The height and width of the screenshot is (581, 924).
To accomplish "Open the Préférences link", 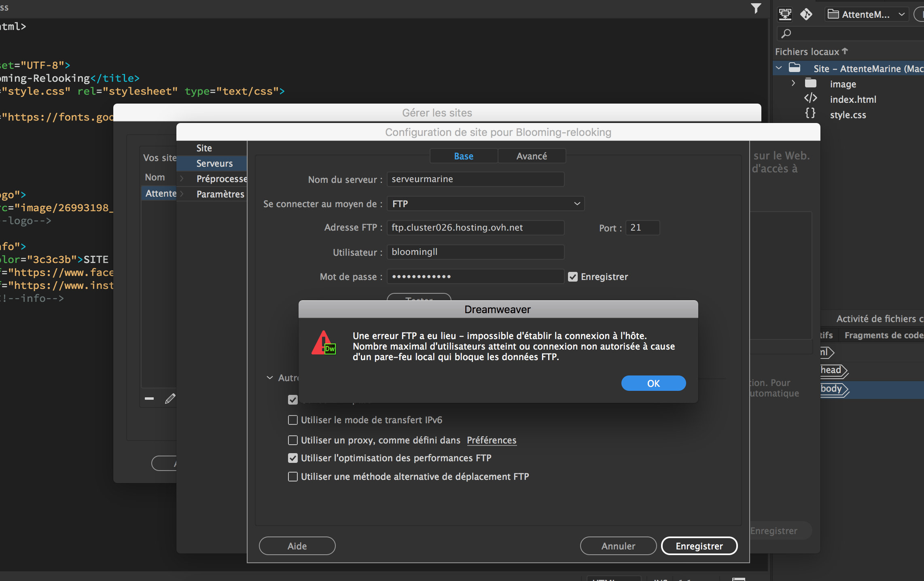I will tap(492, 440).
